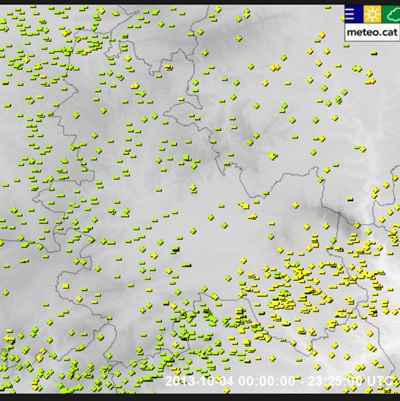Select yellow plus marker touching blue menu icon

[x=343, y=19]
